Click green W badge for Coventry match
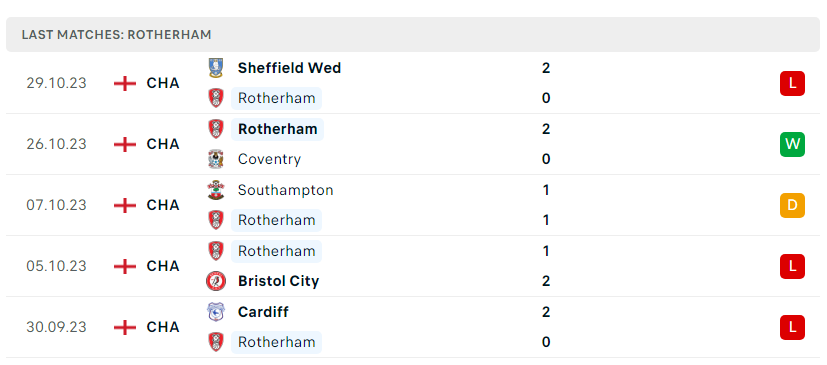The image size is (827, 365). click(792, 145)
